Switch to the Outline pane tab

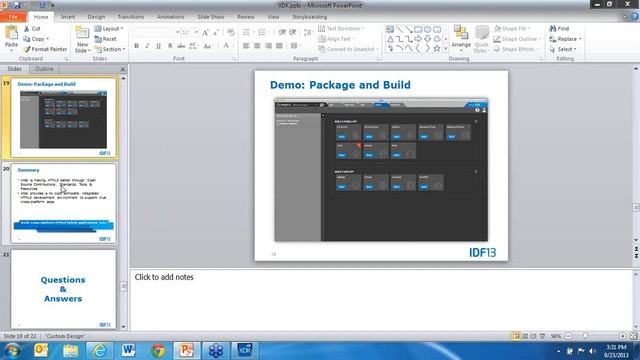(x=44, y=69)
